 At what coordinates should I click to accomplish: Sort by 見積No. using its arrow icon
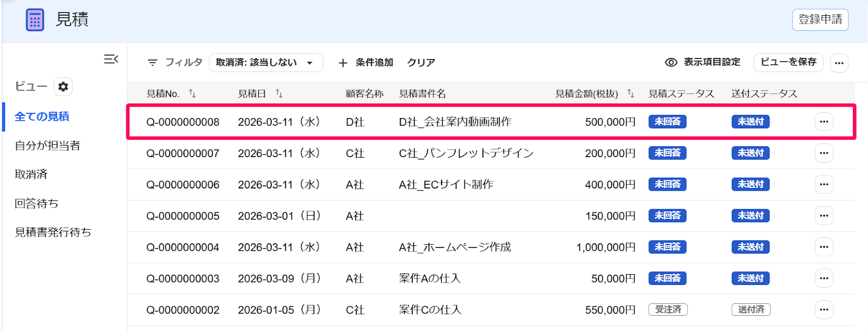[x=192, y=93]
